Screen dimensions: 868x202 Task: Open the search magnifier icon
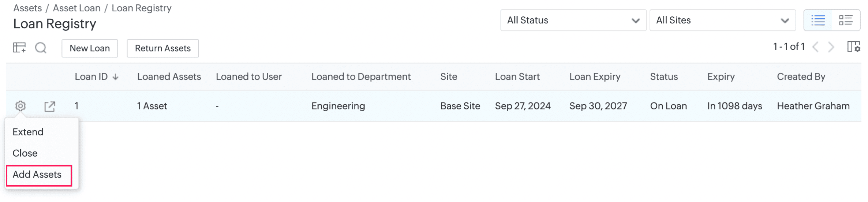click(41, 48)
